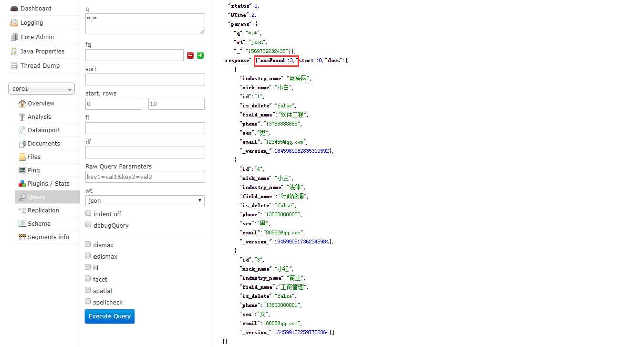Click the Execute Query button

(110, 316)
